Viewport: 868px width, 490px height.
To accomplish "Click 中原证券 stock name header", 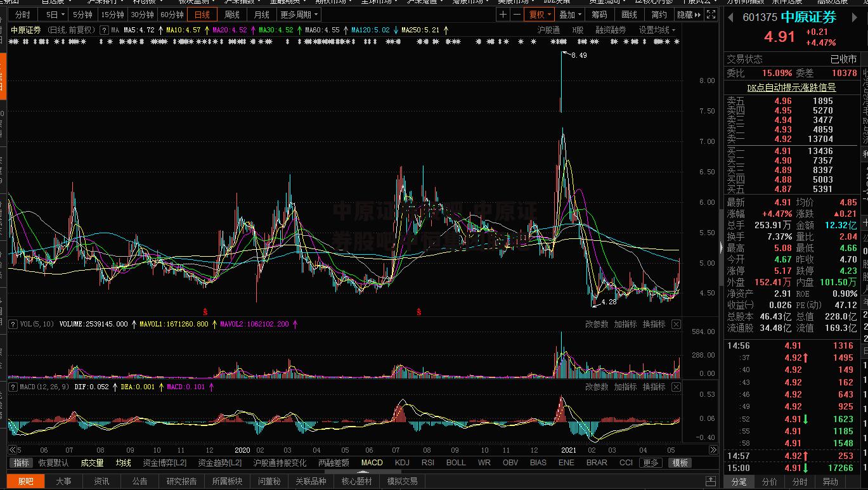I will point(808,18).
